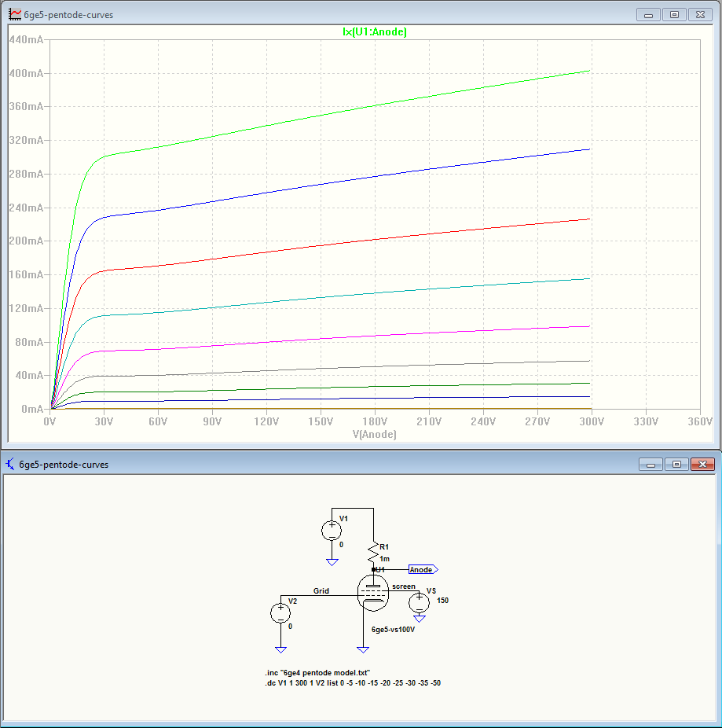The height and width of the screenshot is (728, 722).
Task: Click the 0mA vertical axis label
Action: (32, 409)
